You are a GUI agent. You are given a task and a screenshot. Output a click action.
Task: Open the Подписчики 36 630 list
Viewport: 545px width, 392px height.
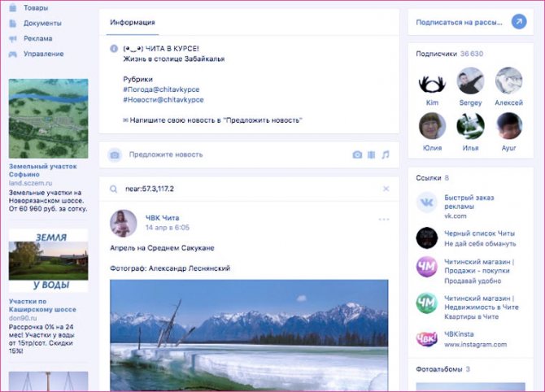tap(449, 54)
